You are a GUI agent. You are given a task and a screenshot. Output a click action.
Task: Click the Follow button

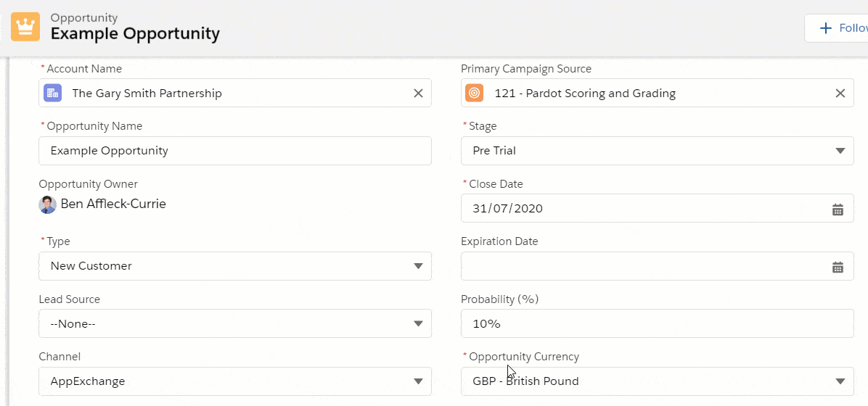(842, 28)
